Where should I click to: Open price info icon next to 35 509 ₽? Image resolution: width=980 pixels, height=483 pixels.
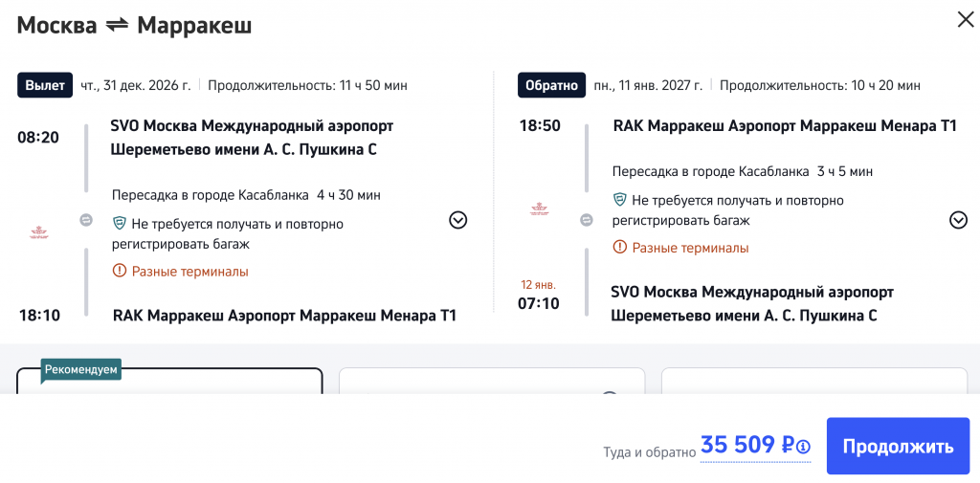coord(804,446)
